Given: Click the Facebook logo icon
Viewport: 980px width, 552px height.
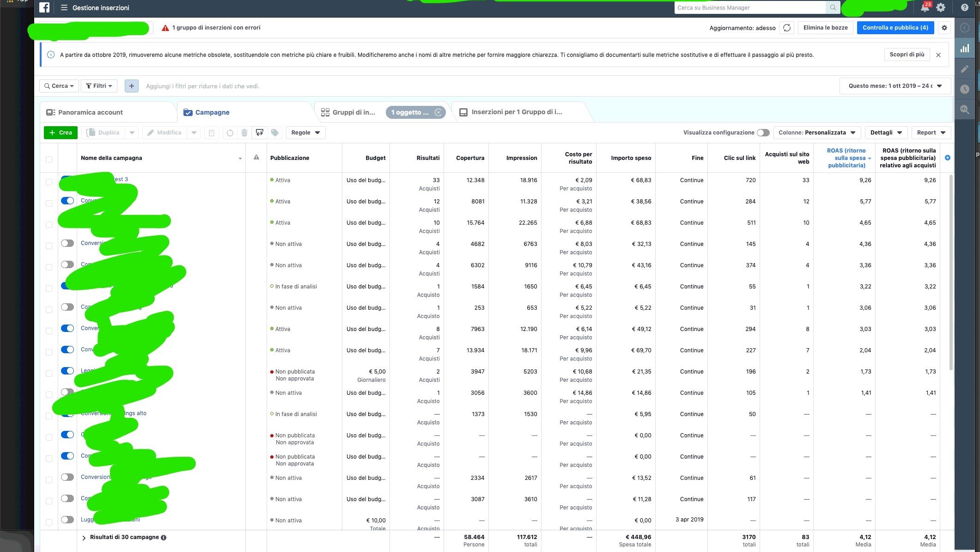Looking at the screenshot, I should point(44,7).
